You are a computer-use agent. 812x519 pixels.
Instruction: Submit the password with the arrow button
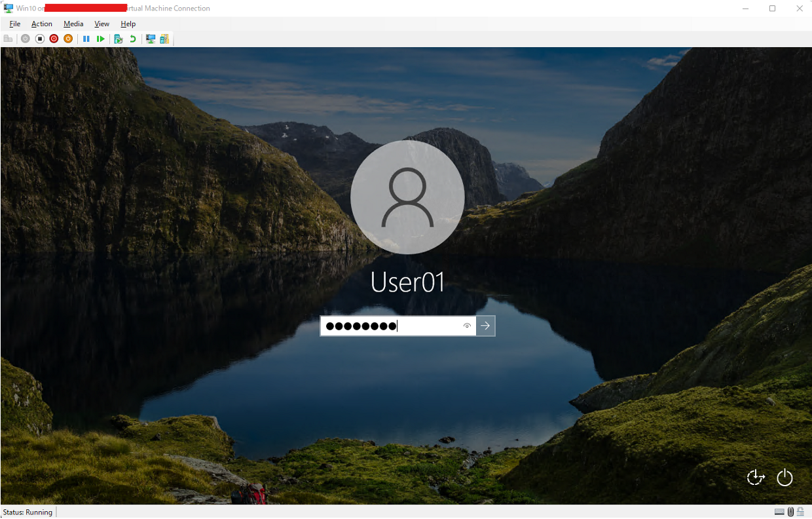(x=485, y=326)
